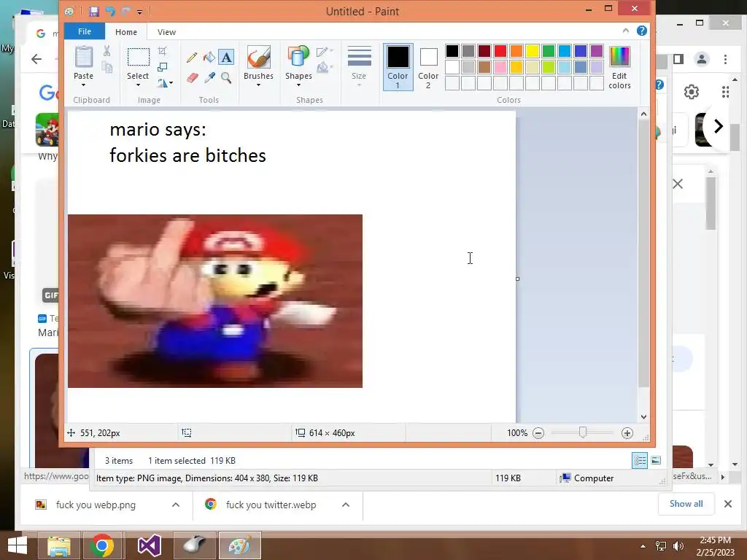Expand the Brushes dropdown arrow
Screen dimensions: 747x560
click(x=258, y=85)
